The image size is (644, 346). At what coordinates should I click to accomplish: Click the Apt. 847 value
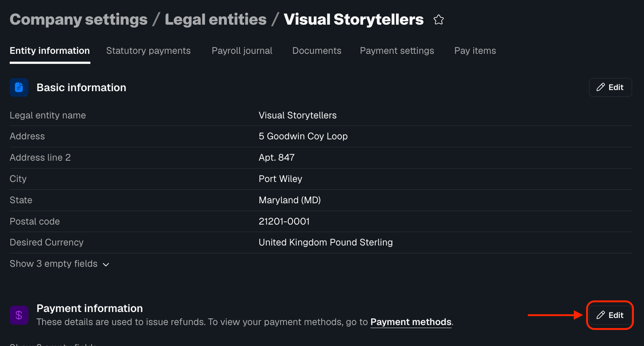point(276,158)
